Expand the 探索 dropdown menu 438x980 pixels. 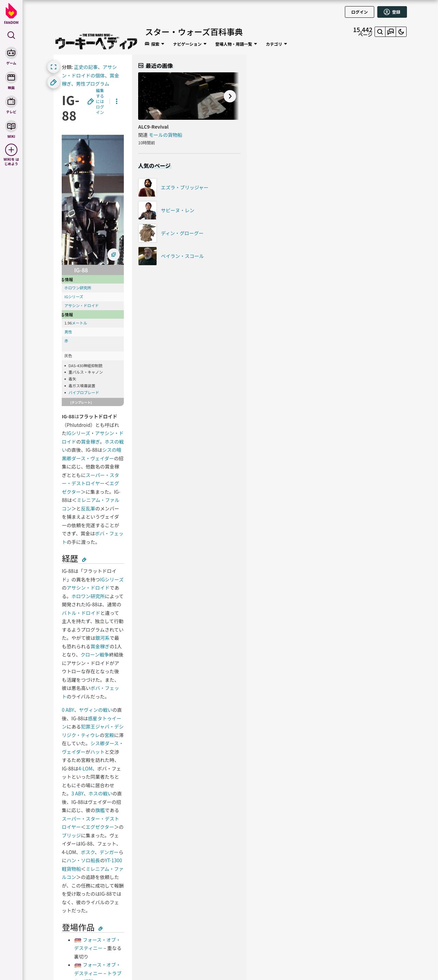tap(155, 44)
